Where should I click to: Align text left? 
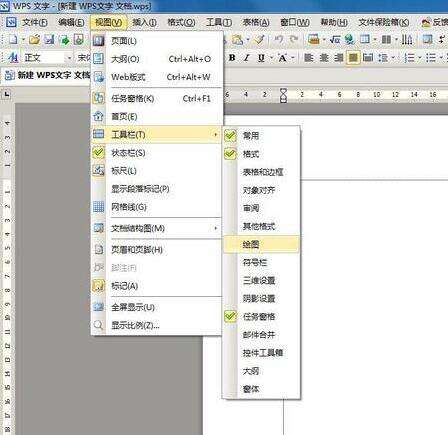pyautogui.click(x=309, y=58)
